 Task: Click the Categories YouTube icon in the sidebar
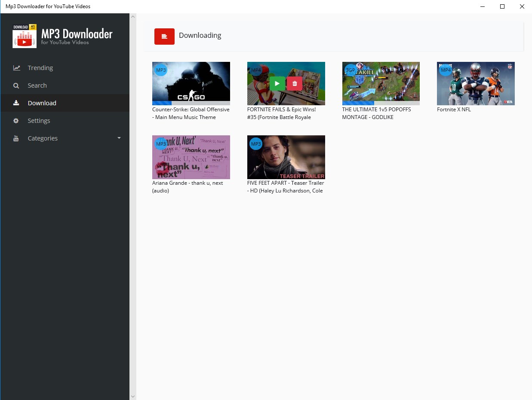point(16,138)
